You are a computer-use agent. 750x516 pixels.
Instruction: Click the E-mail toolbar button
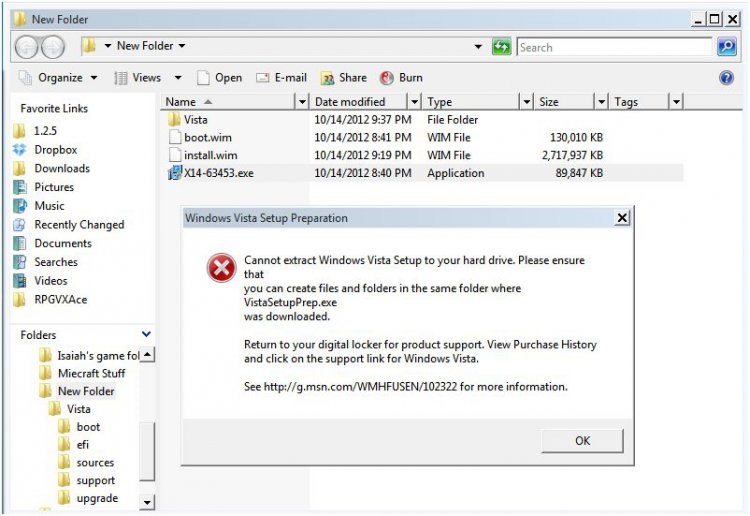tap(282, 77)
